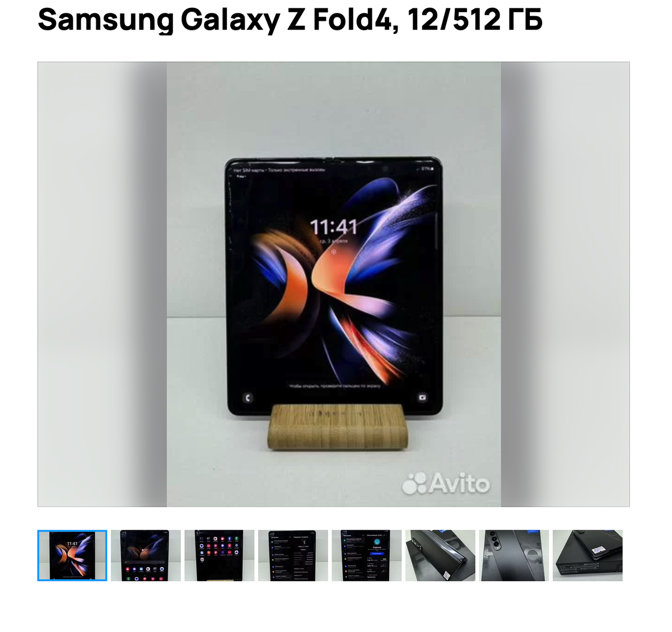
Task: Click the small lock icon below date
Action: click(334, 252)
